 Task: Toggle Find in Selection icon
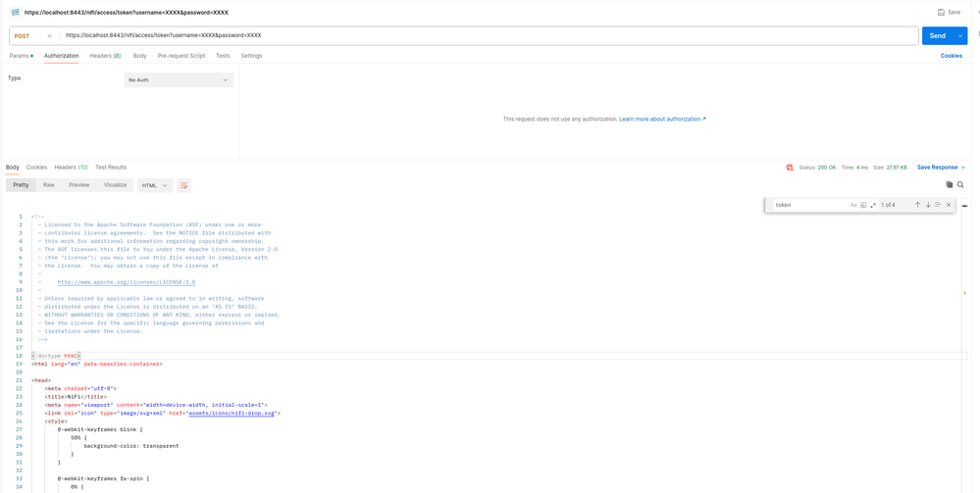(x=938, y=205)
